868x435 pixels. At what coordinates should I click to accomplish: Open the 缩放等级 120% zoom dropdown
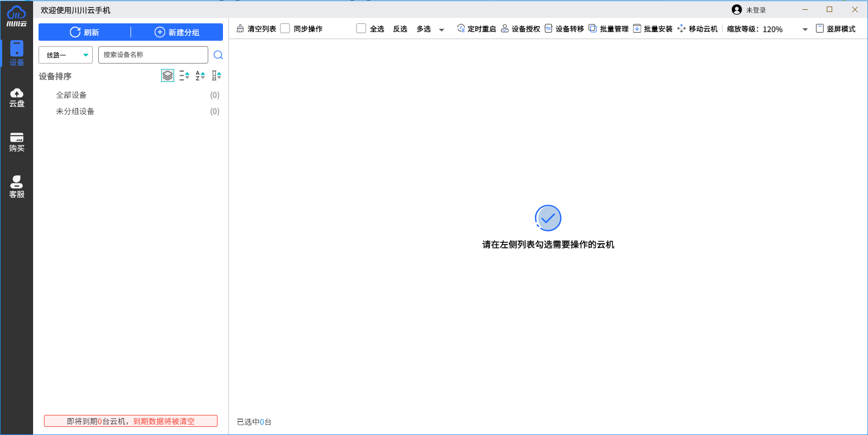[805, 30]
